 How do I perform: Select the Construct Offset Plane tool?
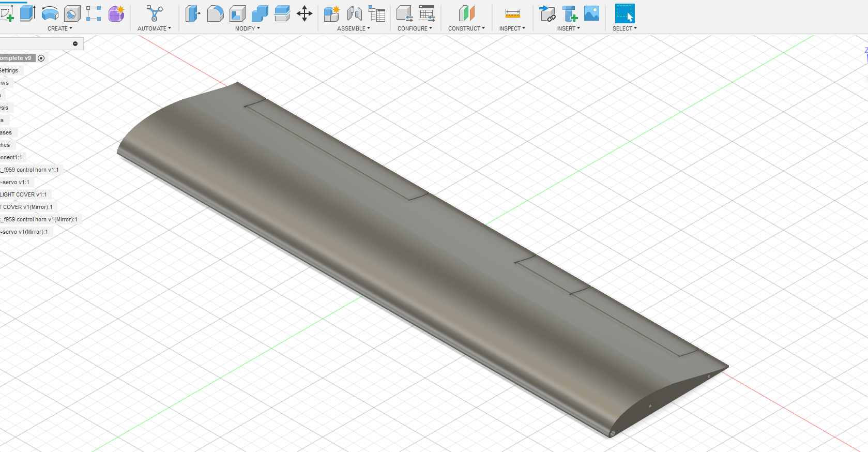click(466, 13)
